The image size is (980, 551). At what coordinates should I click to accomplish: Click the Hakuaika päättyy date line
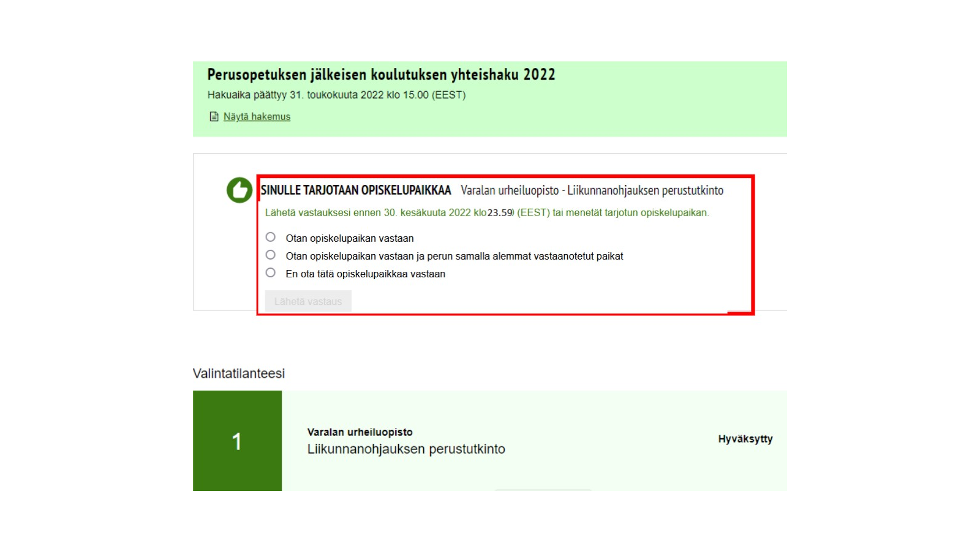(x=336, y=95)
